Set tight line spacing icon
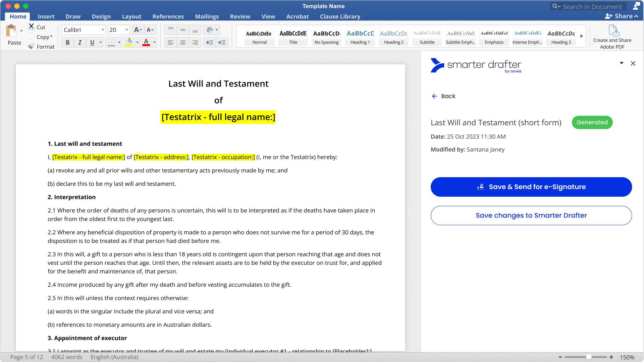 pyautogui.click(x=171, y=30)
